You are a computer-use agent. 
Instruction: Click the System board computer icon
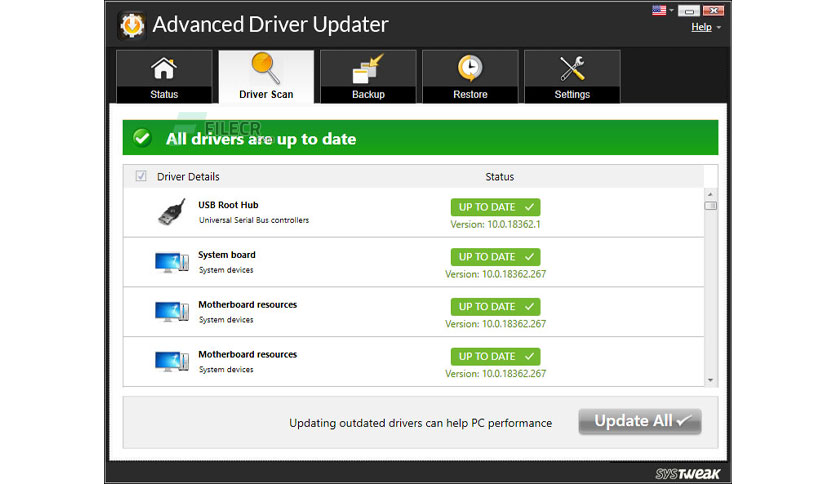tap(172, 262)
